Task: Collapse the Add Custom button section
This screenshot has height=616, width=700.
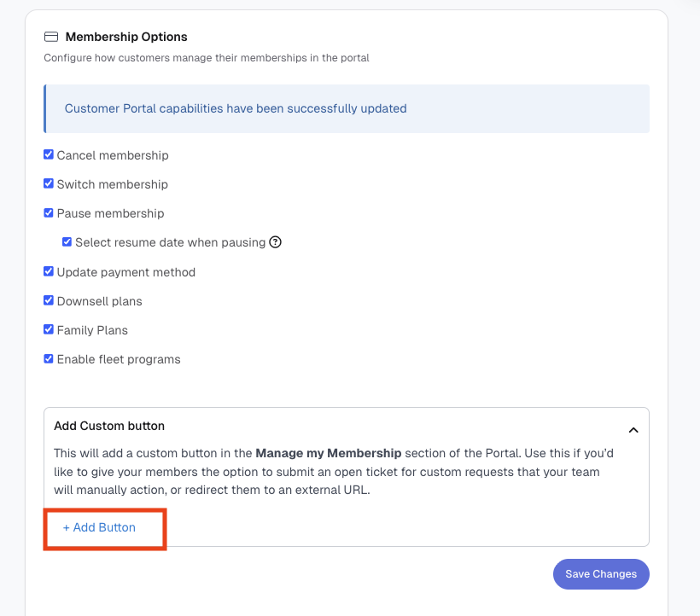Action: click(633, 430)
